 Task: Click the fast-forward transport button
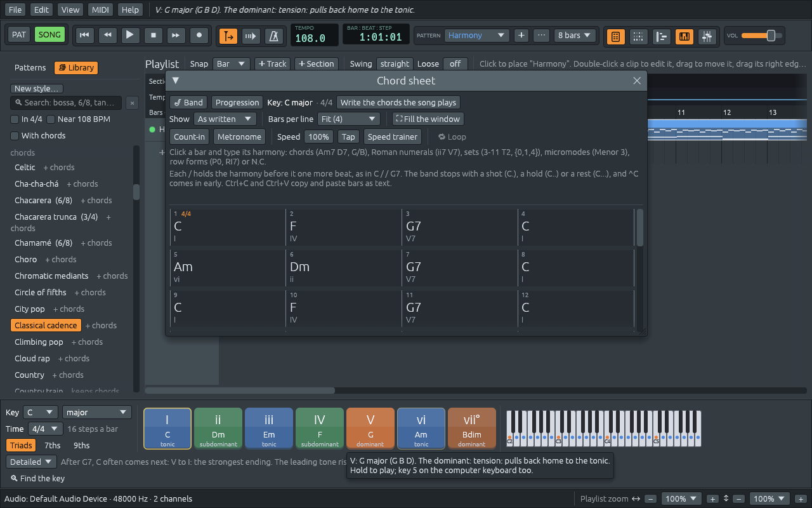(x=176, y=36)
